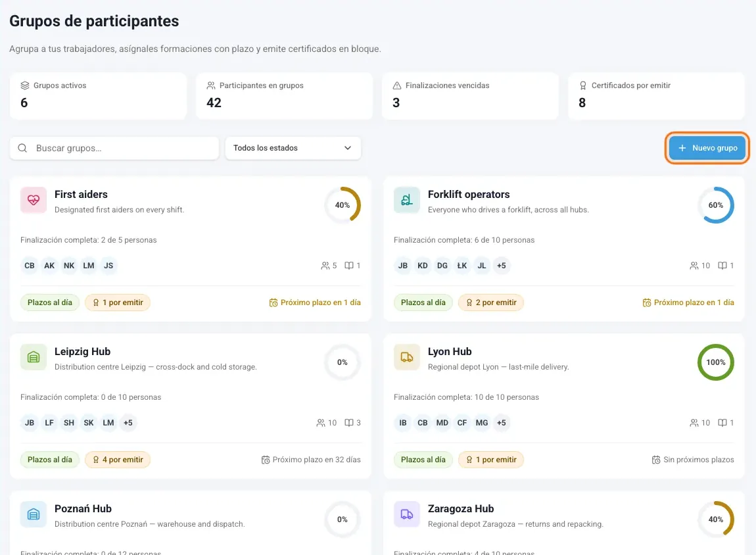Open the Poznań Hub group title
The width and height of the screenshot is (756, 555).
[x=83, y=509]
